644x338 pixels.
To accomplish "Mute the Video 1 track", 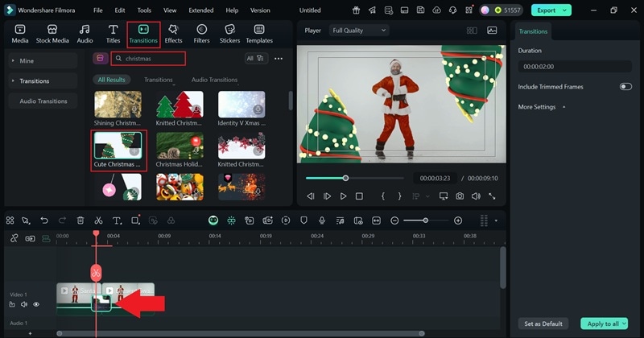I will pyautogui.click(x=24, y=304).
